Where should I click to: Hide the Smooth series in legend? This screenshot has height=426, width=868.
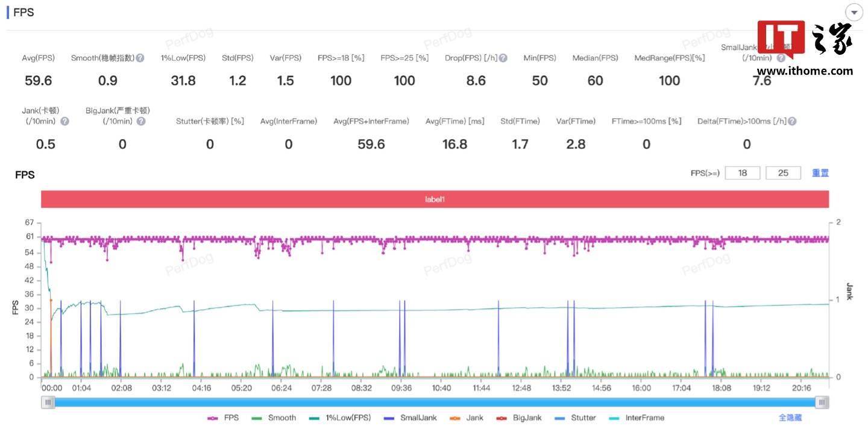[274, 418]
